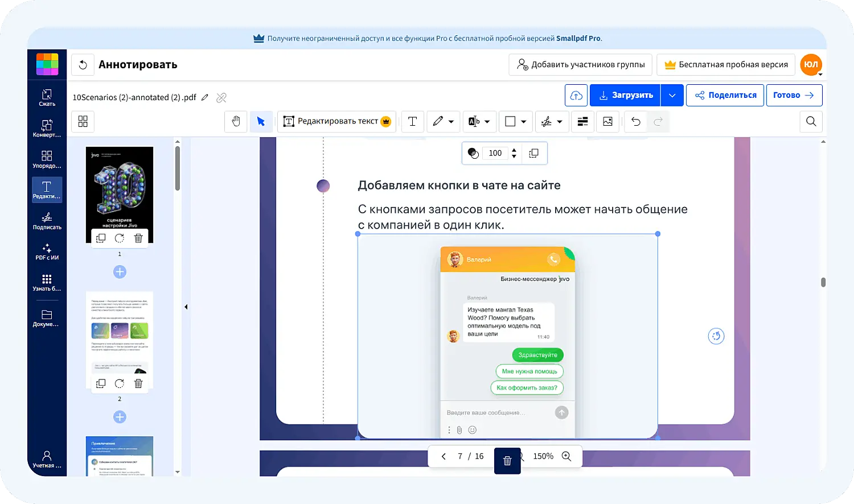Open the PDF с ИИ tool
Image resolution: width=854 pixels, height=504 pixels.
[47, 251]
